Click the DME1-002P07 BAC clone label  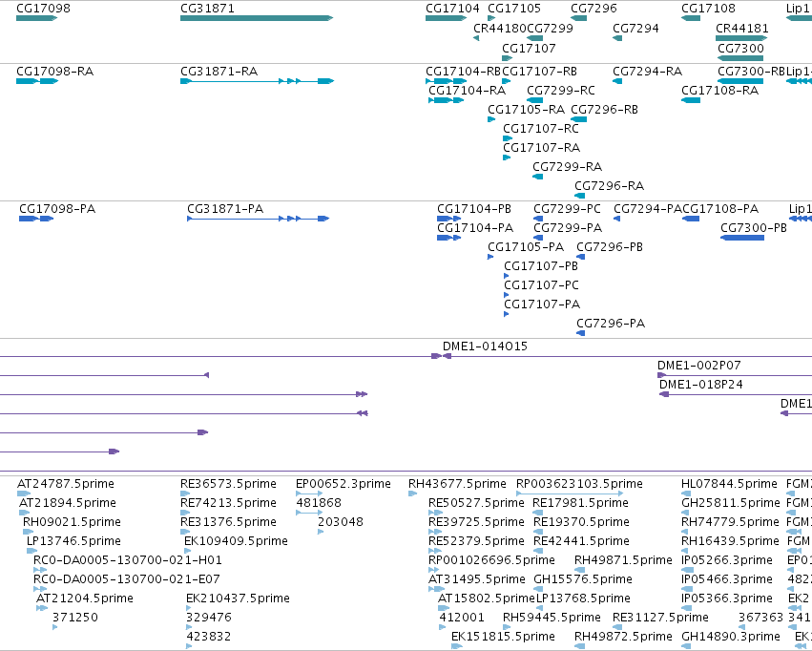[699, 366]
